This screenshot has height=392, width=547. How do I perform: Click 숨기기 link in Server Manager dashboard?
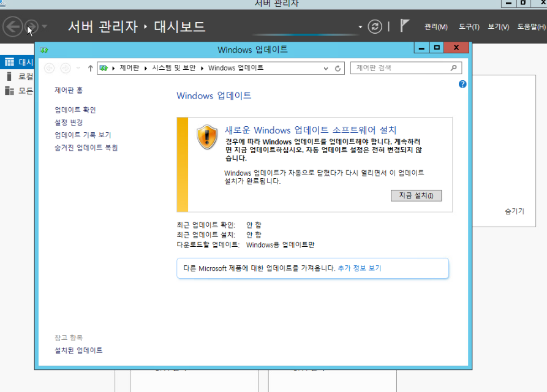(x=514, y=211)
